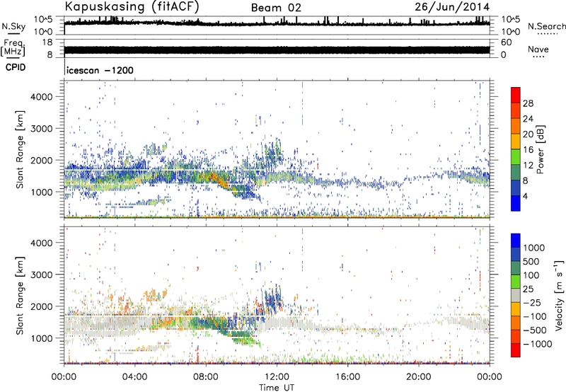Select "Slant Range [km]" label of power panel

pyautogui.click(x=20, y=149)
